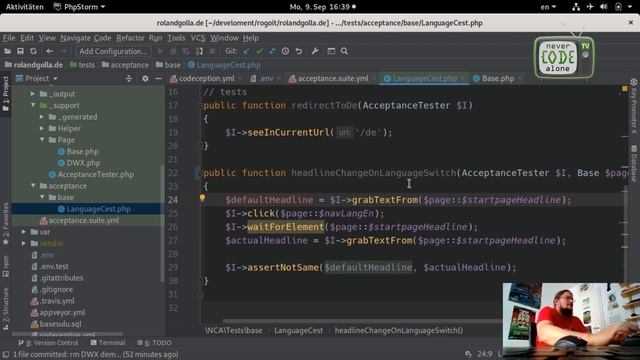
Task: Collapse the _support folder
Action: click(x=33, y=105)
